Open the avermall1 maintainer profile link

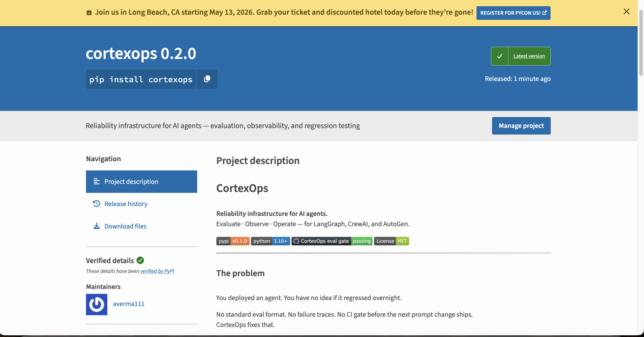click(x=128, y=304)
